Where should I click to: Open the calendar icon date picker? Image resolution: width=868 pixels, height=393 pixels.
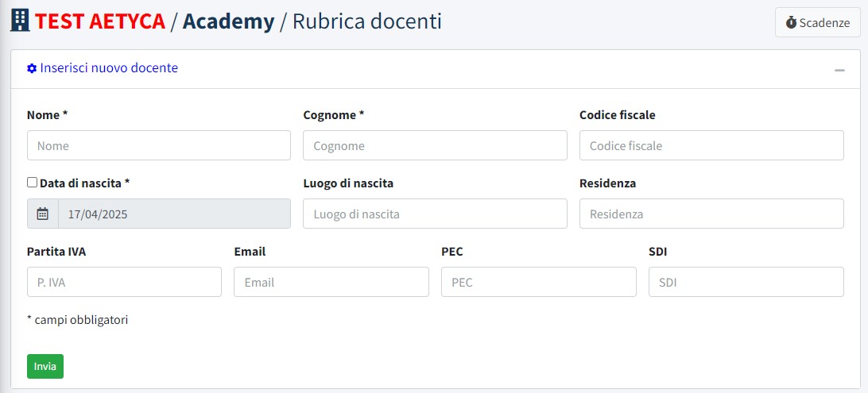point(43,214)
